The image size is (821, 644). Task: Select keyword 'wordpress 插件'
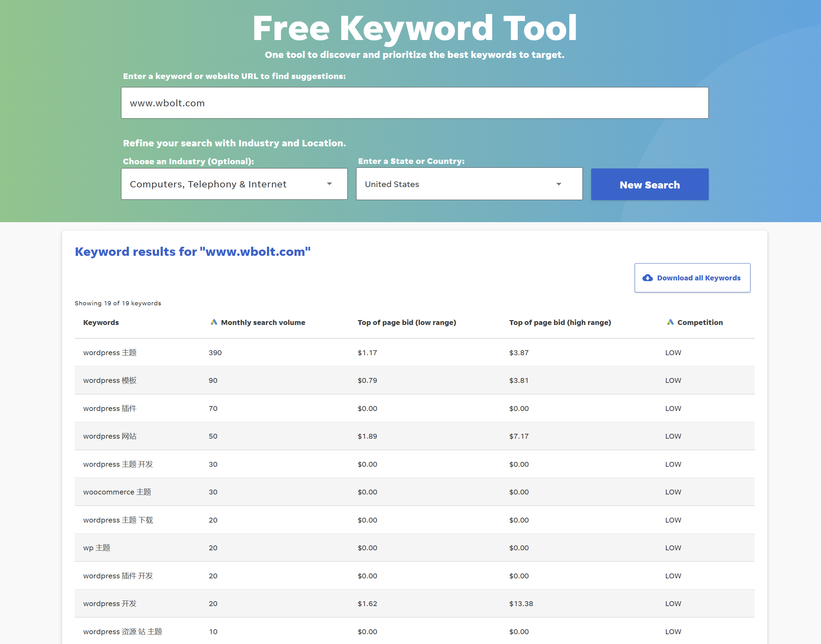pos(110,409)
